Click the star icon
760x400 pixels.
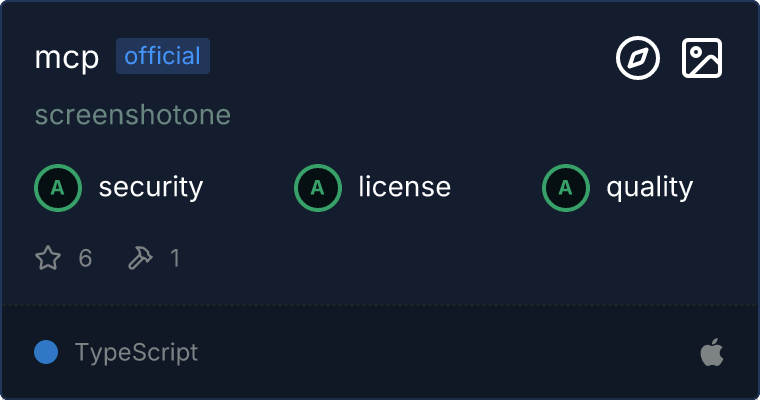[x=48, y=259]
